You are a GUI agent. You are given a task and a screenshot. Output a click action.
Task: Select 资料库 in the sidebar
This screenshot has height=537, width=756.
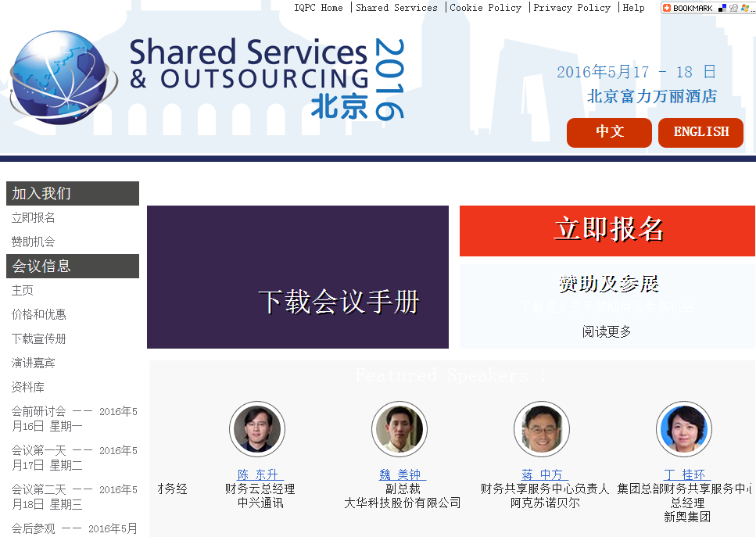pyautogui.click(x=28, y=387)
